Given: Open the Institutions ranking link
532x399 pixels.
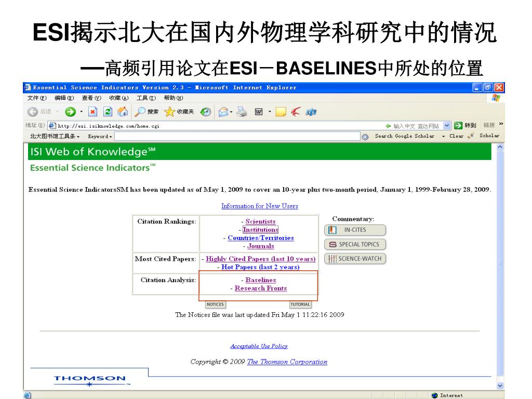Looking at the screenshot, I should click(261, 230).
